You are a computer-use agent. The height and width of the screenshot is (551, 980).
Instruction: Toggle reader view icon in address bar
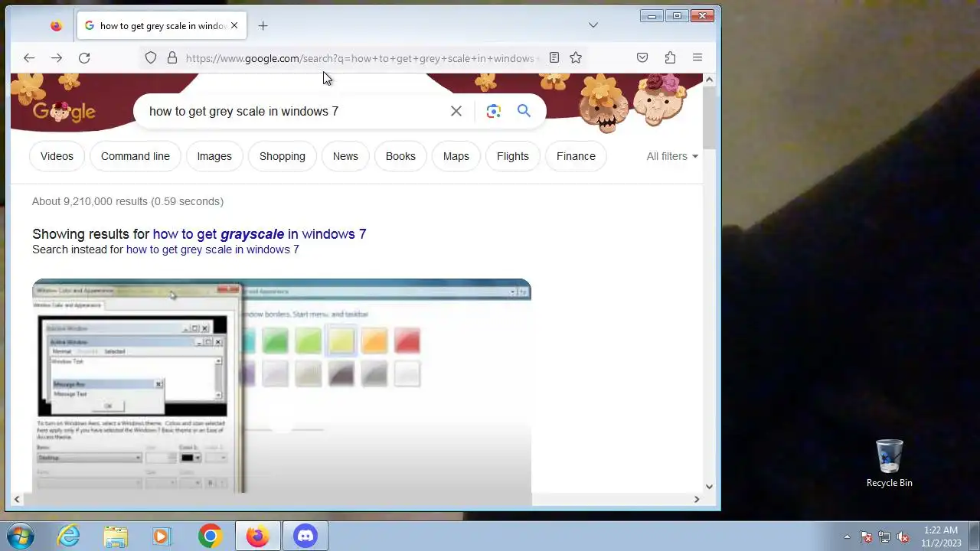coord(554,57)
